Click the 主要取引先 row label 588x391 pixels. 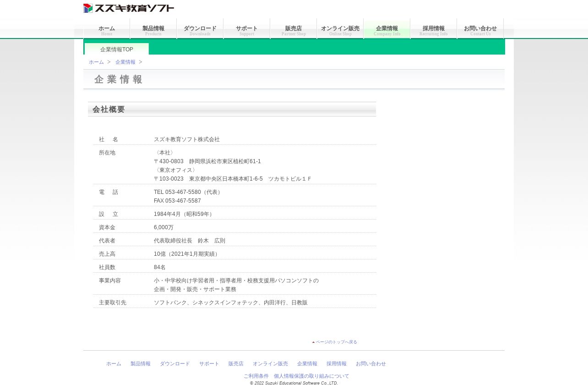coord(113,303)
